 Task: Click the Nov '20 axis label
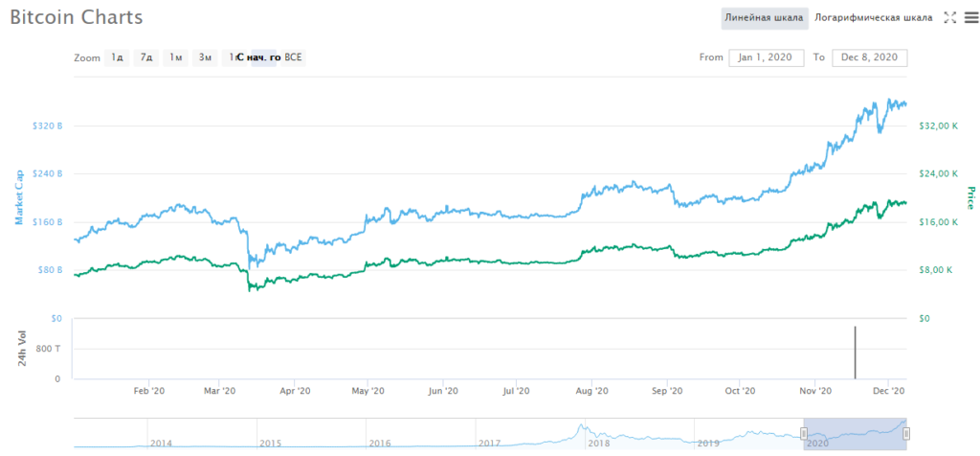tap(815, 391)
